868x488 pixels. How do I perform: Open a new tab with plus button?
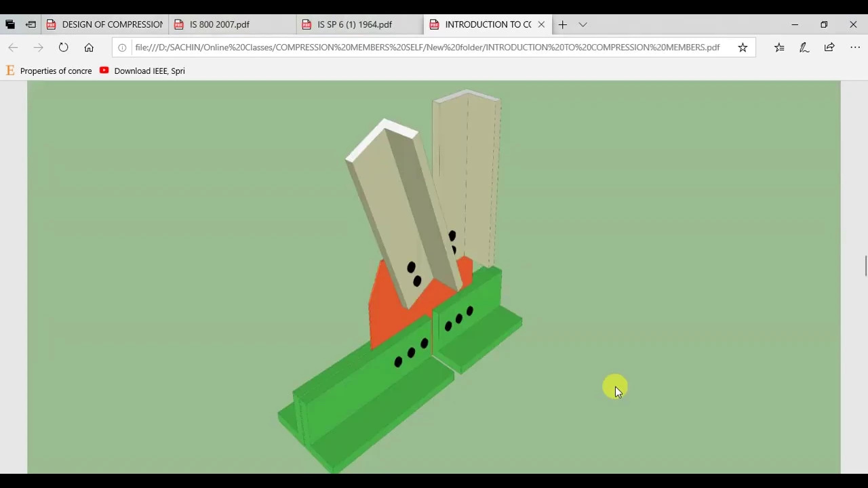tap(562, 24)
